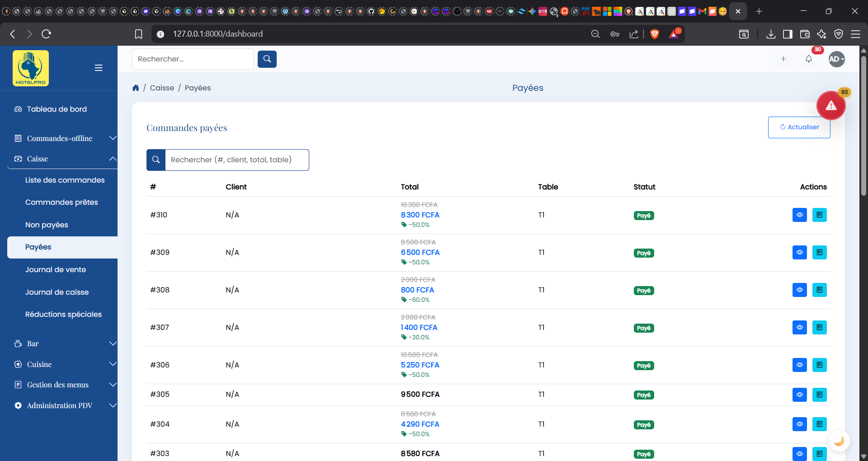The width and height of the screenshot is (868, 461).
Task: View details of order #304
Action: click(x=800, y=424)
